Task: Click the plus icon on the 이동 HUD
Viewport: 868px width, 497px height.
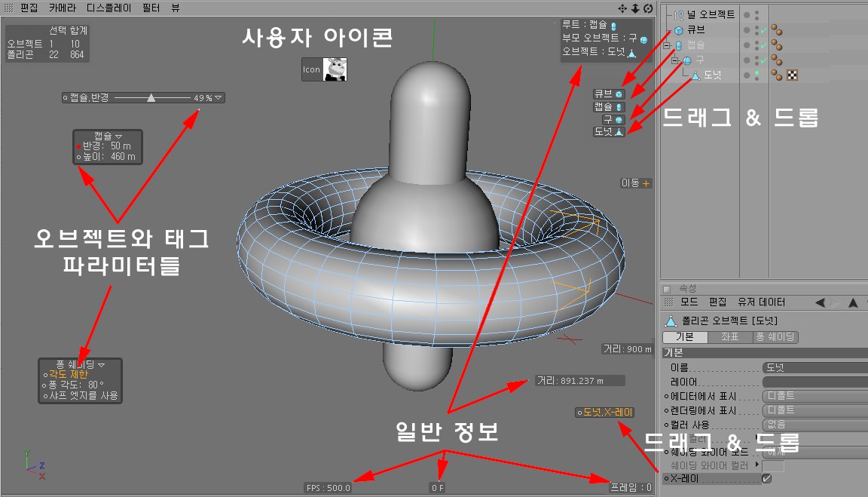Action: tap(646, 183)
